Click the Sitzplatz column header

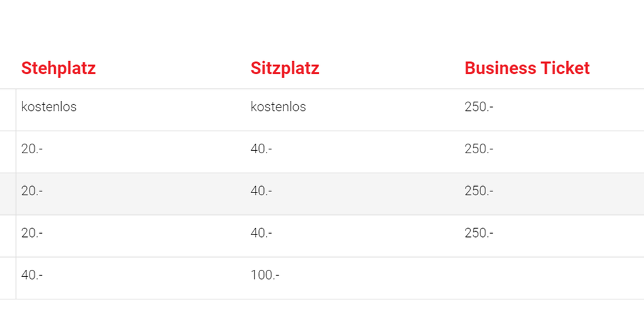point(285,68)
